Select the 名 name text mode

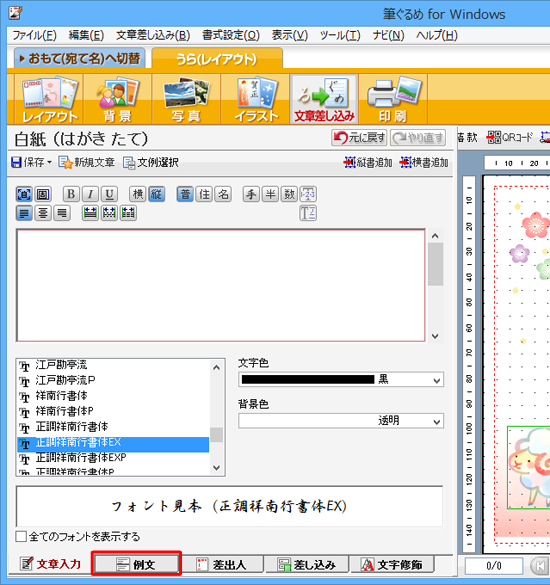[x=223, y=194]
